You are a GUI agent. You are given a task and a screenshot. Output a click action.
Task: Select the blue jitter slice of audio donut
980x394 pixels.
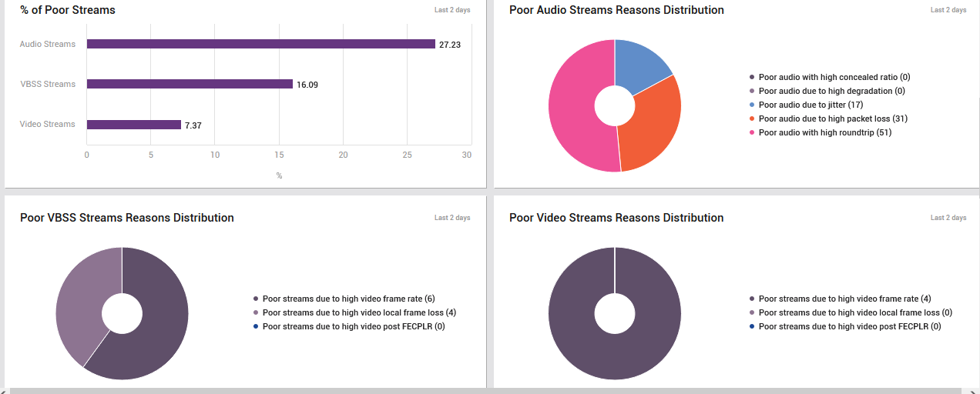[641, 68]
